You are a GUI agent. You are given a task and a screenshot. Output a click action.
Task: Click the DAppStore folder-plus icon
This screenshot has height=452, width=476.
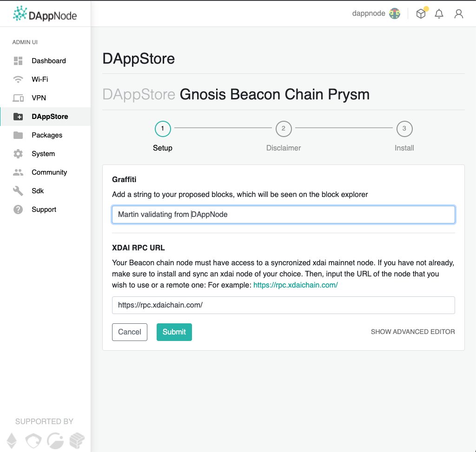pyautogui.click(x=18, y=117)
